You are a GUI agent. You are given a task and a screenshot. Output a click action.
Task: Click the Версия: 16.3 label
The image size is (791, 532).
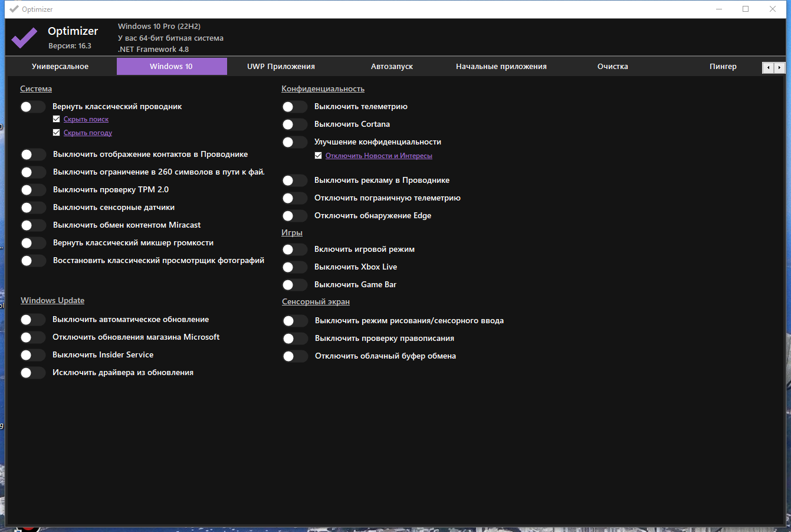[70, 46]
